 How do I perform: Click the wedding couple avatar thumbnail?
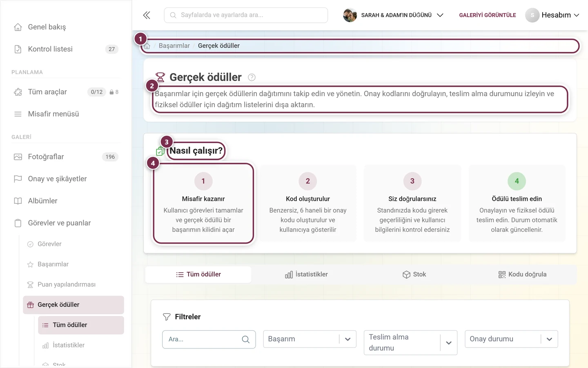point(350,15)
